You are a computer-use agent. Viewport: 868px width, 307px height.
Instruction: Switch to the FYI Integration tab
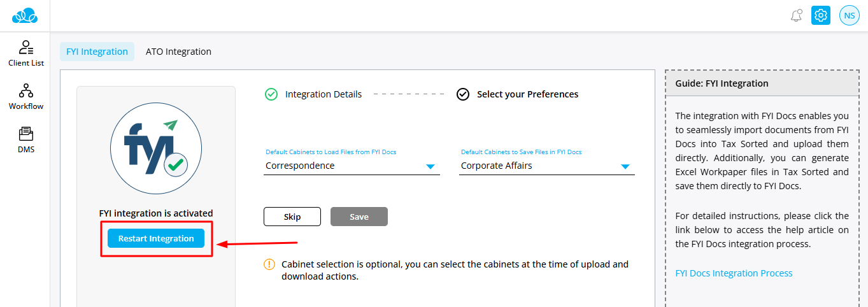(x=97, y=52)
